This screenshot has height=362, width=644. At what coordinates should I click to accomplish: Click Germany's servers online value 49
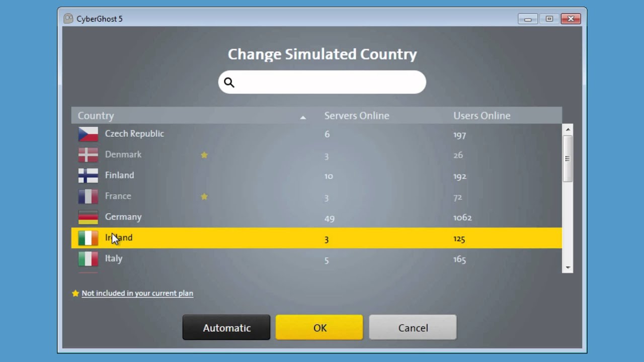(330, 218)
